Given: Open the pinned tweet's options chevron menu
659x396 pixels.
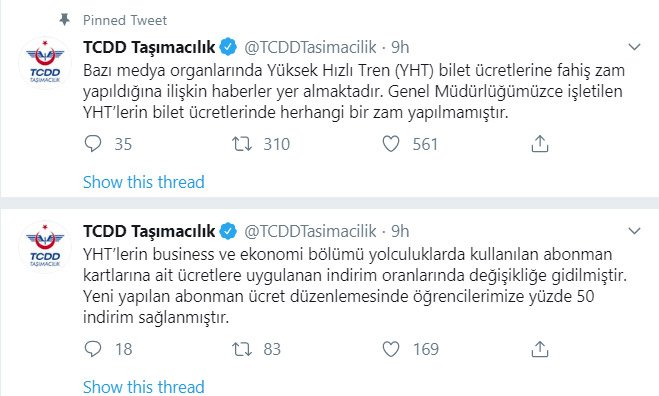Looking at the screenshot, I should 634,47.
